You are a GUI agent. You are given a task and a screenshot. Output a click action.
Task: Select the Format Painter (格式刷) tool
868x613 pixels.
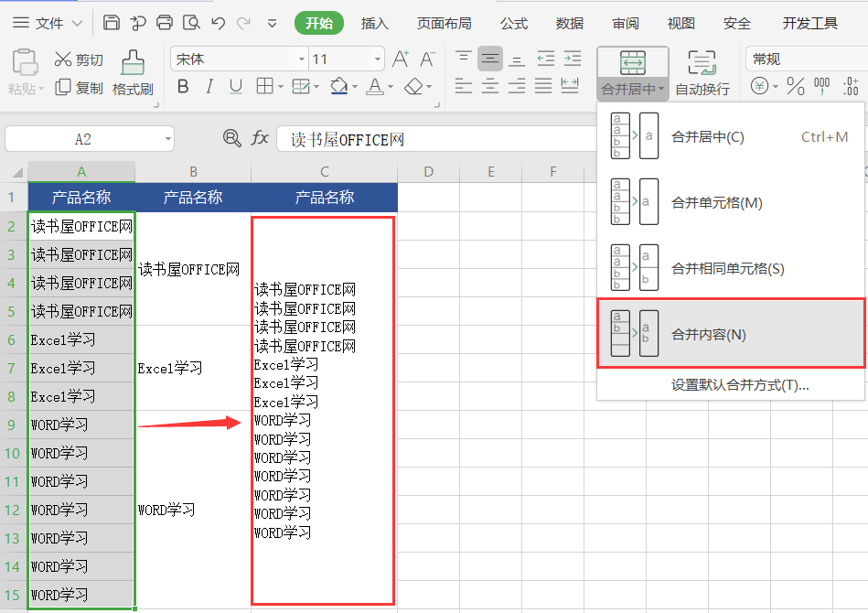[133, 73]
